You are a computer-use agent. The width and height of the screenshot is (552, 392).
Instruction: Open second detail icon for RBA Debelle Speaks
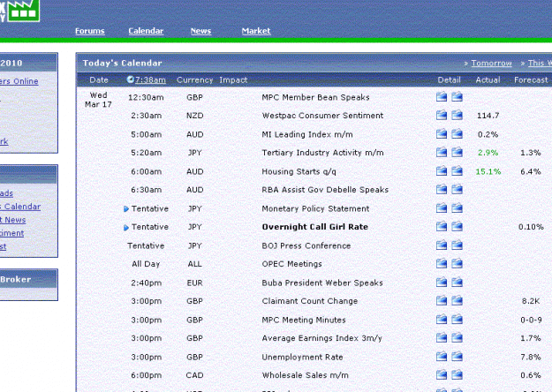[457, 189]
